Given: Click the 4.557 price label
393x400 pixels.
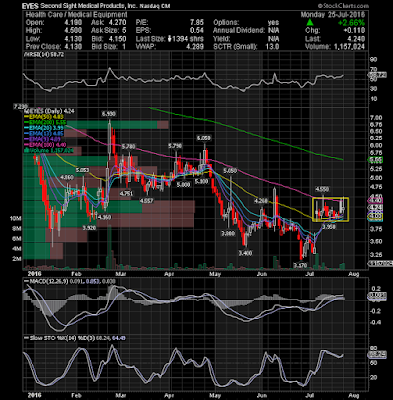Looking at the screenshot, I should [x=146, y=201].
